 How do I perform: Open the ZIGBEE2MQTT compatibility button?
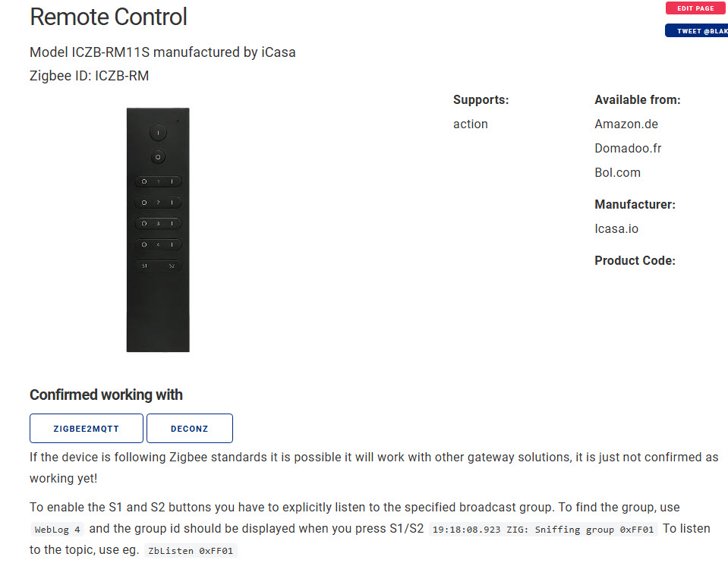(x=87, y=429)
